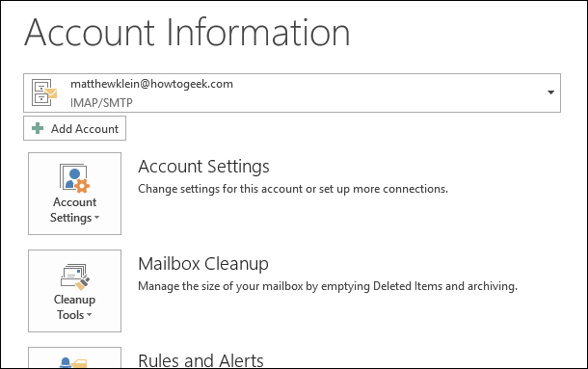Image resolution: width=588 pixels, height=369 pixels.
Task: Expand the email account selector dropdown arrow
Action: tap(550, 92)
